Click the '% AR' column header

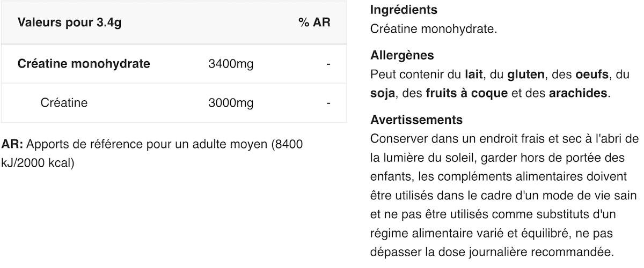tap(314, 23)
